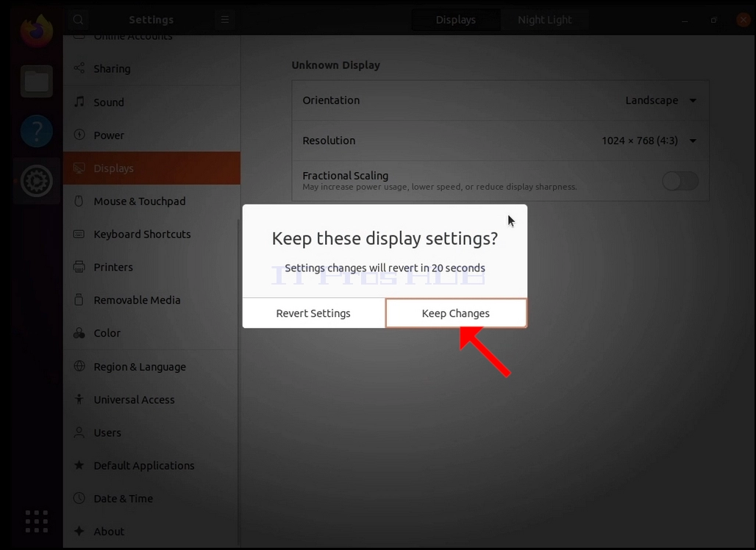Open the Firefox dock icon
This screenshot has width=756, height=550.
coord(37,31)
